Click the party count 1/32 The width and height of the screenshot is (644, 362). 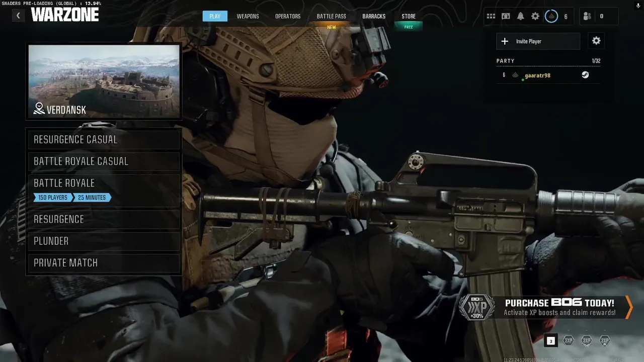(596, 61)
